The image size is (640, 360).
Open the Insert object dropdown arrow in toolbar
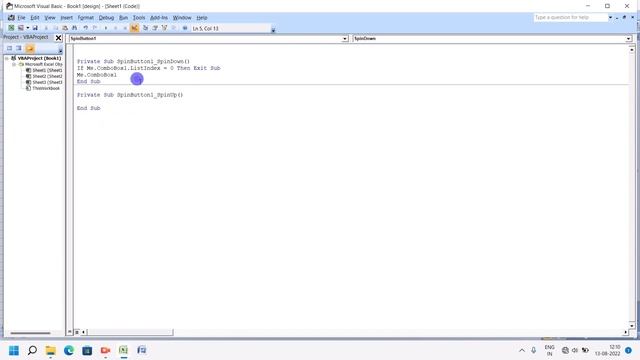click(27, 28)
